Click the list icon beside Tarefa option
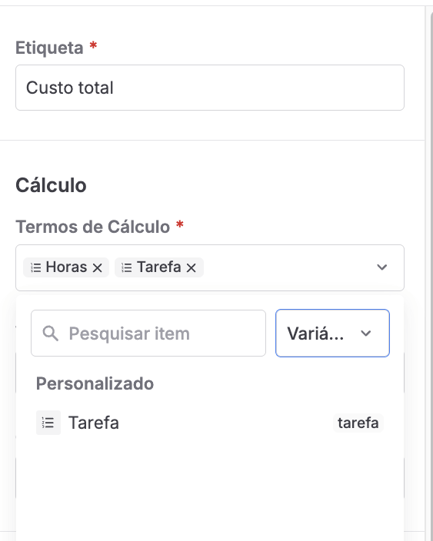This screenshot has width=433, height=541. [48, 422]
